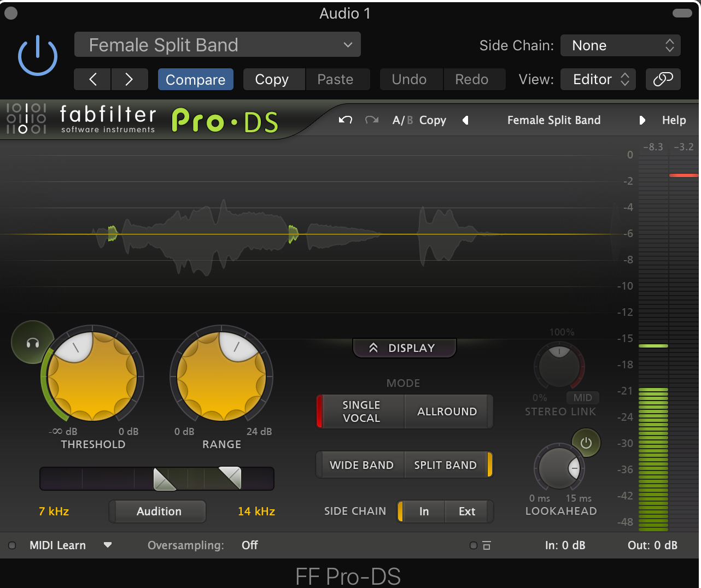
Task: Switch side chain to Ext
Action: point(467,511)
